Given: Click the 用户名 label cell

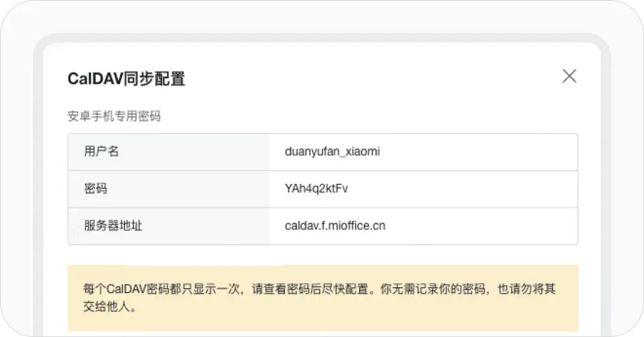Looking at the screenshot, I should coord(101,152).
